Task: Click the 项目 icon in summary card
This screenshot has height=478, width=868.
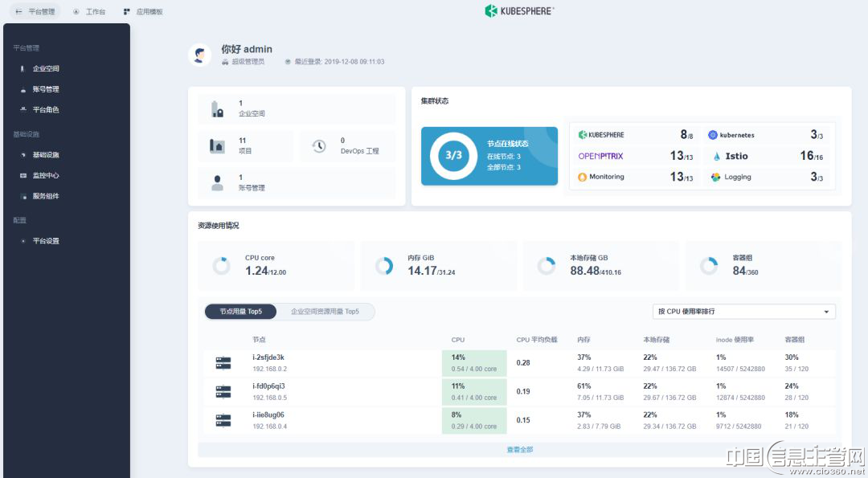Action: pos(217,146)
